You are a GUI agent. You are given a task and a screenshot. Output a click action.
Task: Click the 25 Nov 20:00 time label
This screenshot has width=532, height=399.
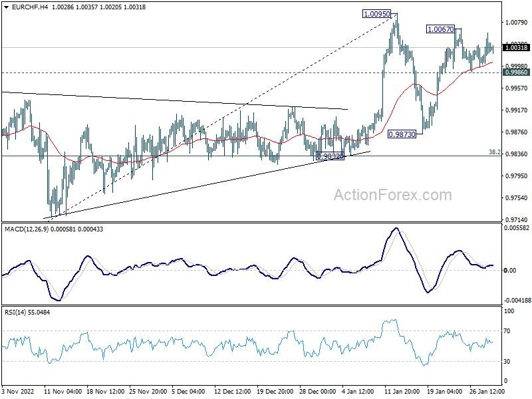[148, 391]
